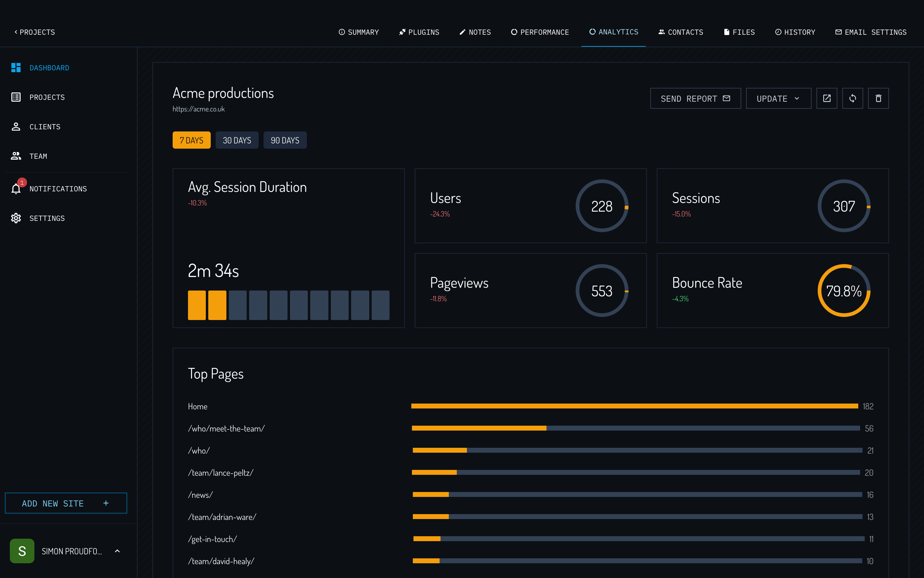Click the Team people icon
Image resolution: width=924 pixels, height=578 pixels.
point(16,156)
